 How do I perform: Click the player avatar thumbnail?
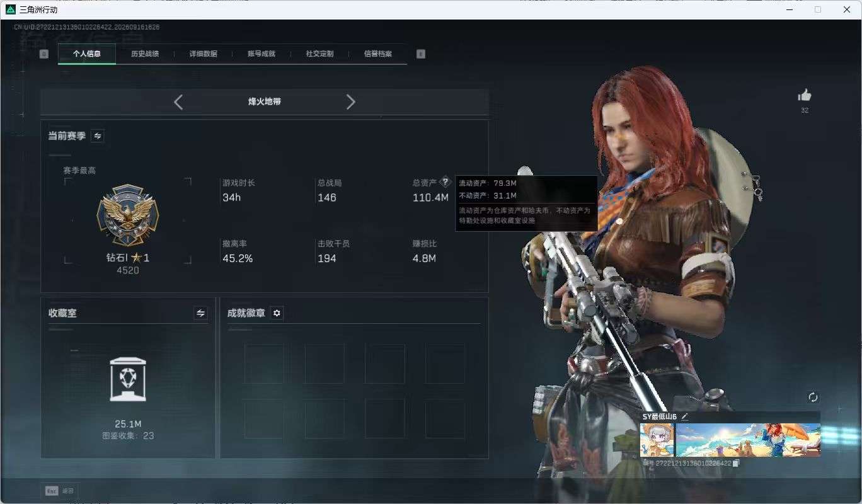coord(657,440)
